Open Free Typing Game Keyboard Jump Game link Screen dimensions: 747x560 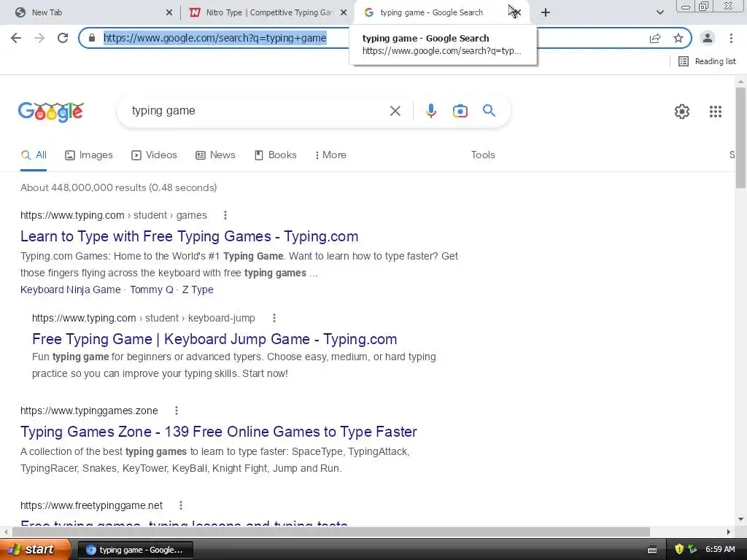214,339
